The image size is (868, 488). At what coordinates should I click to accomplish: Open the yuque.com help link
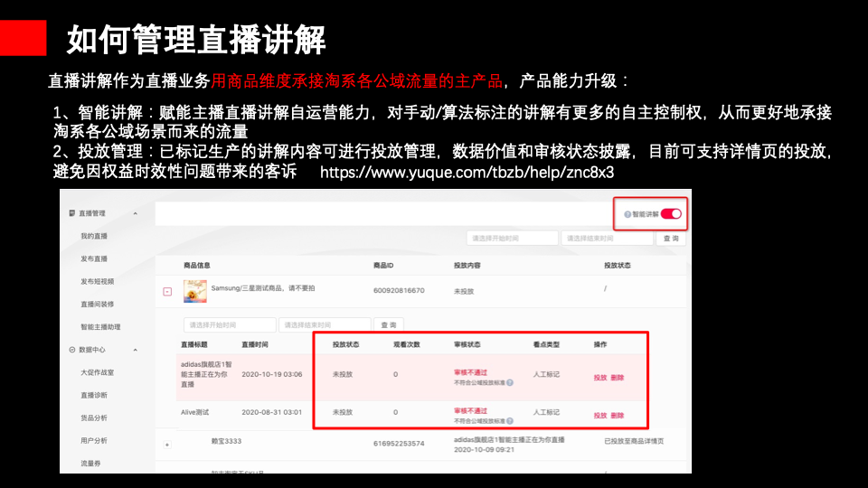click(467, 172)
